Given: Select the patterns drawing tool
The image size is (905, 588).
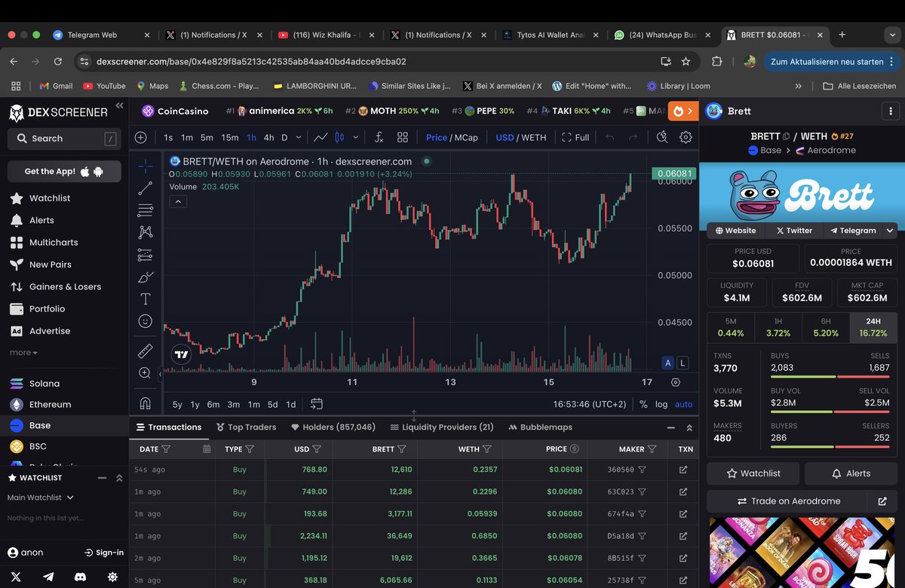Looking at the screenshot, I should (146, 232).
